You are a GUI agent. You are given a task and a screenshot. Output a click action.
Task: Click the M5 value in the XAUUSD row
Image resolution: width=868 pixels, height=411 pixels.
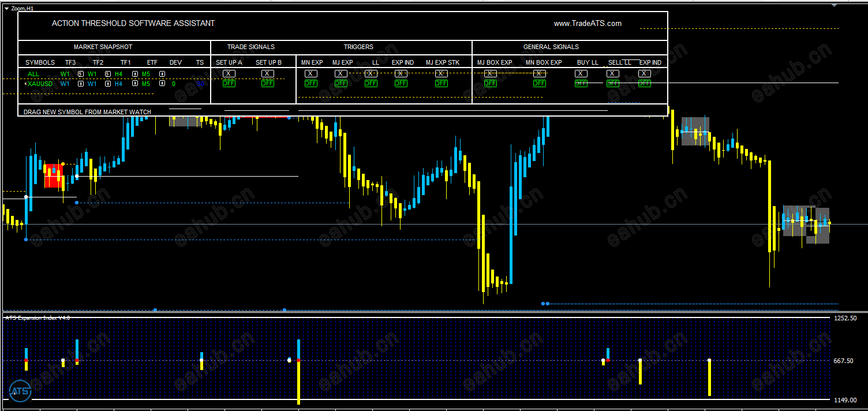click(x=146, y=84)
